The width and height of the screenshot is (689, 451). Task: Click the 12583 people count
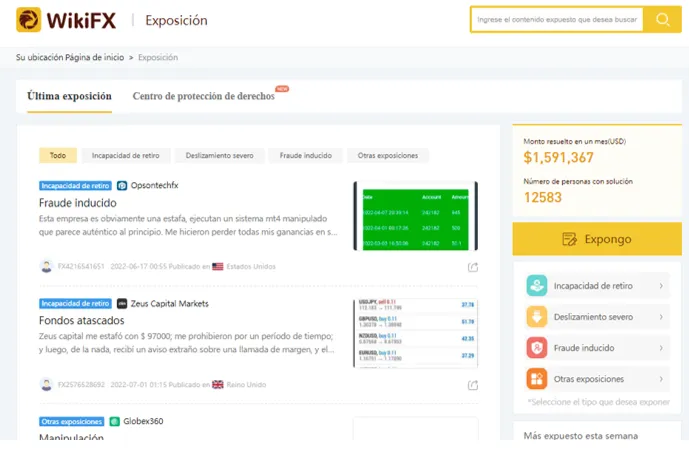pos(543,197)
